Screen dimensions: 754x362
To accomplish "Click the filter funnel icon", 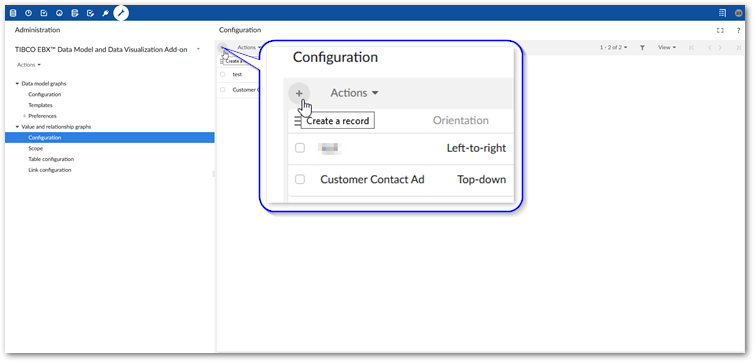I will pos(642,48).
